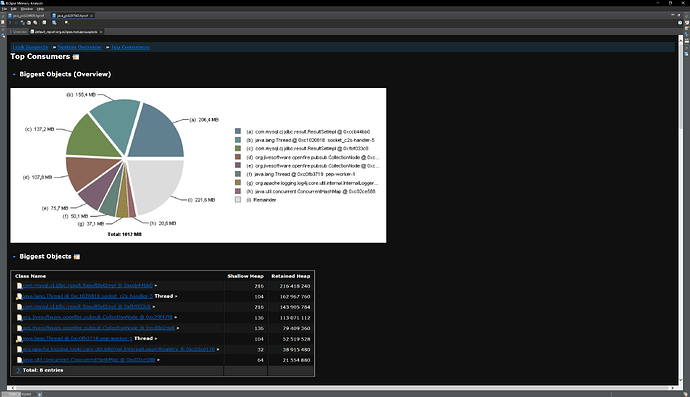Open arrow menu after pep-worker-1 Thread
Screen dimensions: 690x397
click(156, 339)
